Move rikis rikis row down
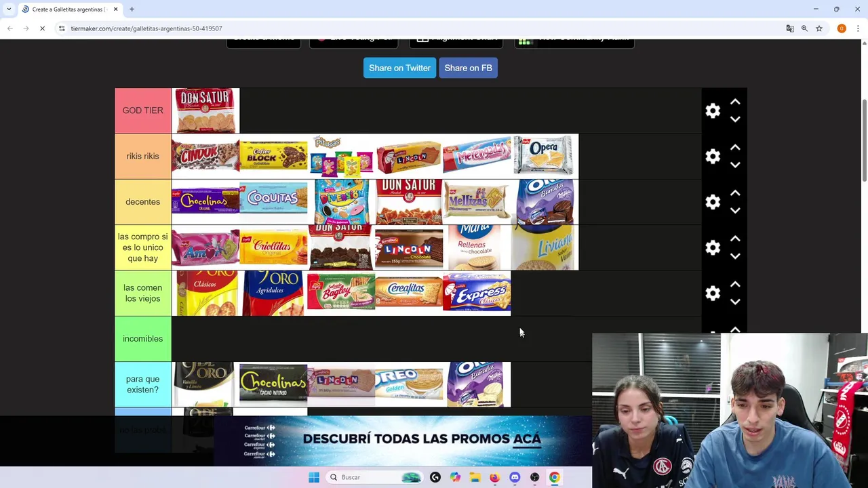This screenshot has width=868, height=488. point(735,165)
